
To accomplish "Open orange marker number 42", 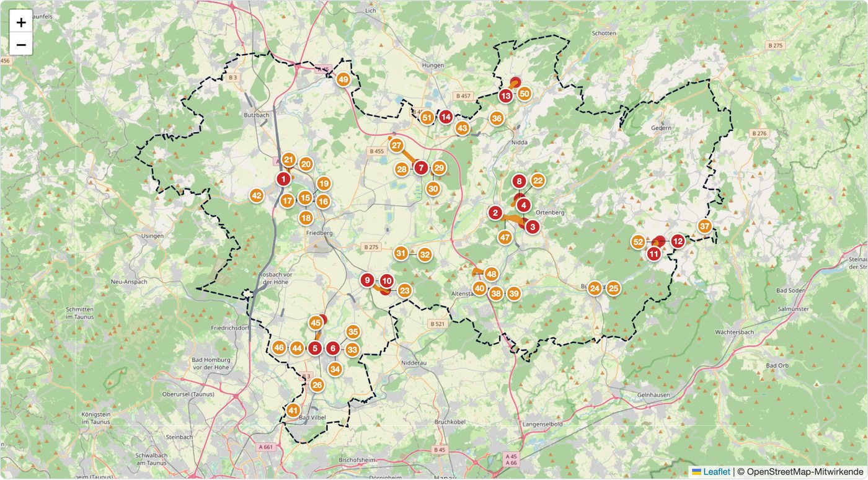I will coord(257,195).
